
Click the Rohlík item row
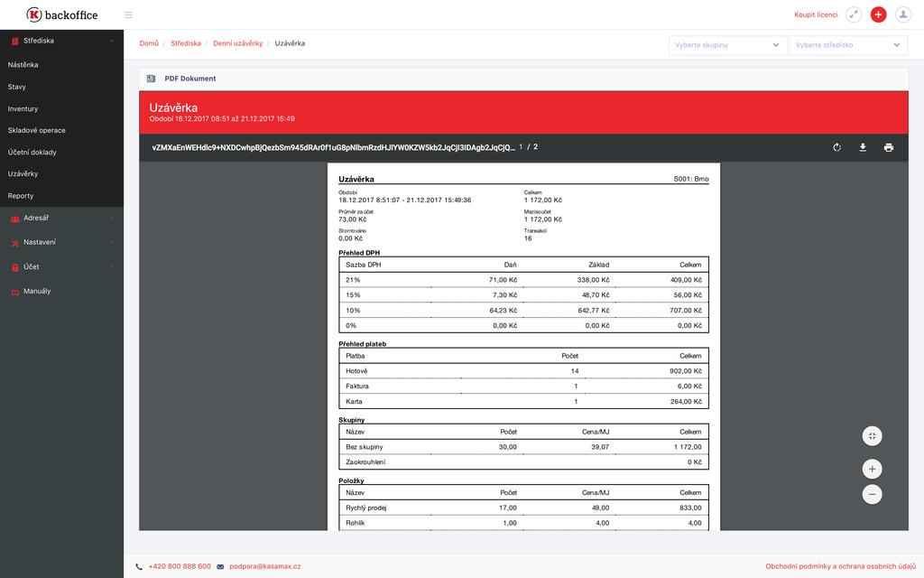pos(524,523)
